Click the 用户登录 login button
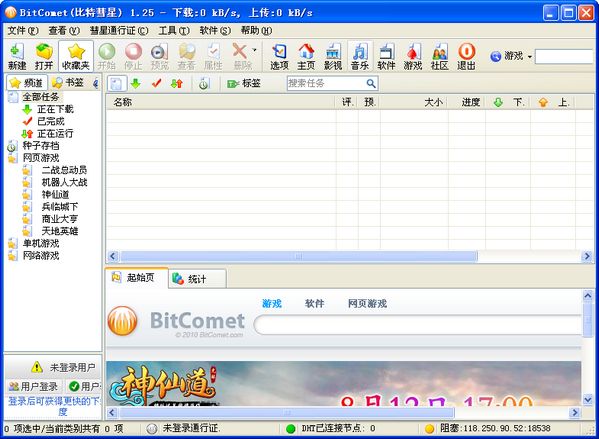This screenshot has height=439, width=599. pyautogui.click(x=34, y=386)
